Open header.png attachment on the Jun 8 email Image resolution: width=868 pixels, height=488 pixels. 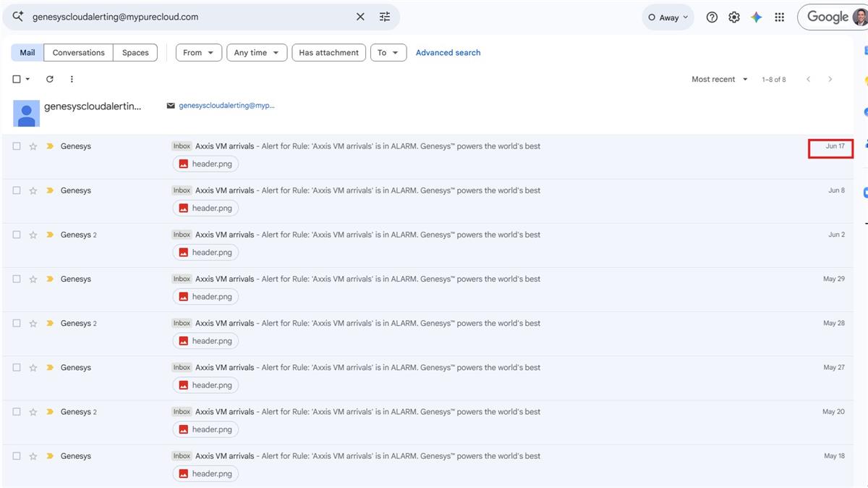205,208
